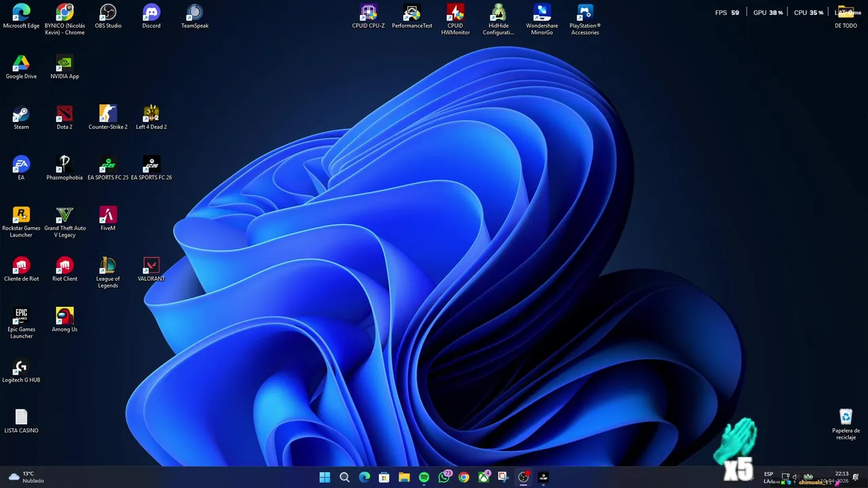Select the CPUID HWMonitor desktop icon

pos(455,20)
